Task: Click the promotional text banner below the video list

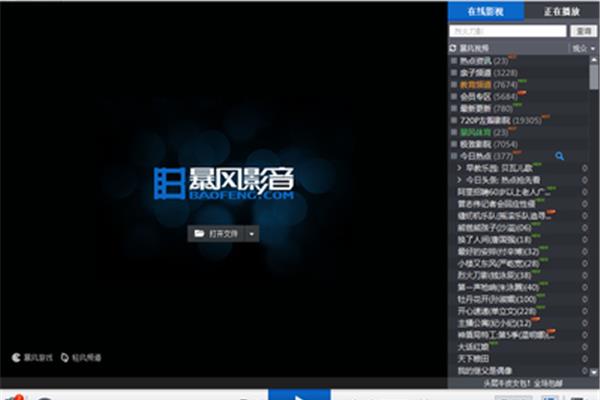Action: pyautogui.click(x=523, y=383)
